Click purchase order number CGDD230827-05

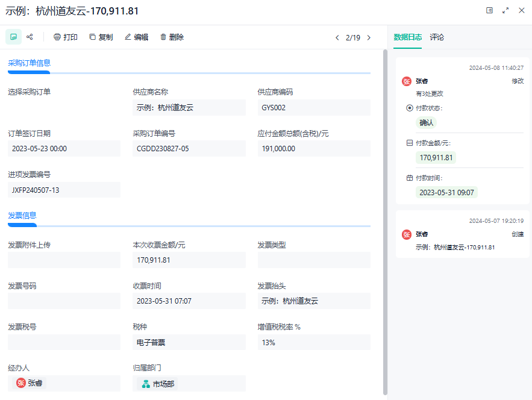click(189, 149)
